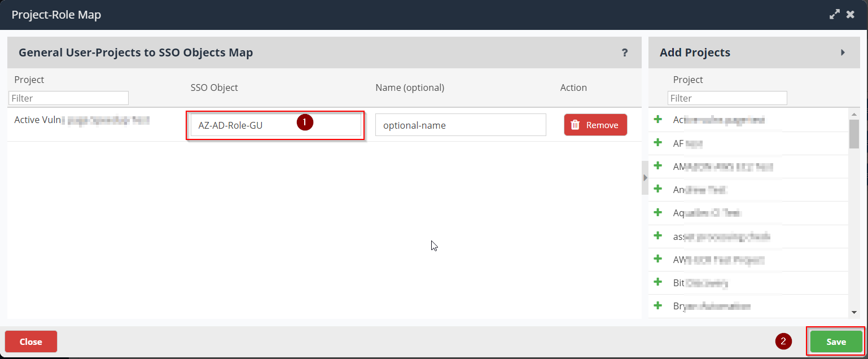The height and width of the screenshot is (359, 868).
Task: Focus the Project filter in the map table
Action: coord(69,98)
